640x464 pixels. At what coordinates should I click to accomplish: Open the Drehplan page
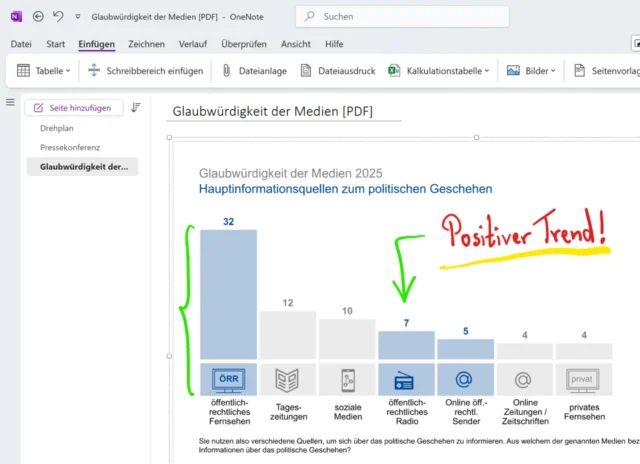point(57,128)
